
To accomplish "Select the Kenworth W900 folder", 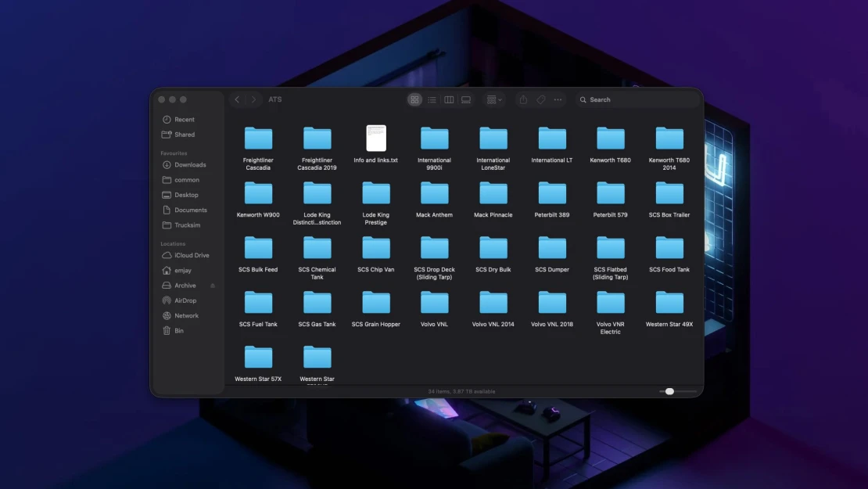I will [x=259, y=193].
